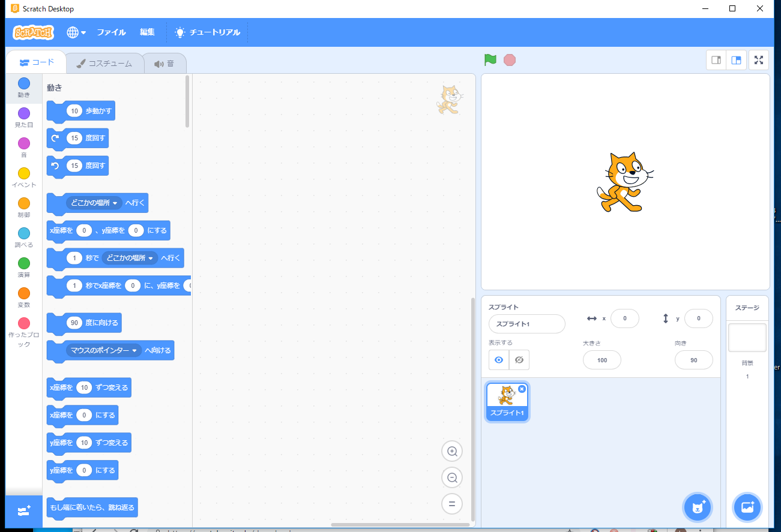This screenshot has width=781, height=532.
Task: Click the add extension button
Action: click(x=24, y=511)
